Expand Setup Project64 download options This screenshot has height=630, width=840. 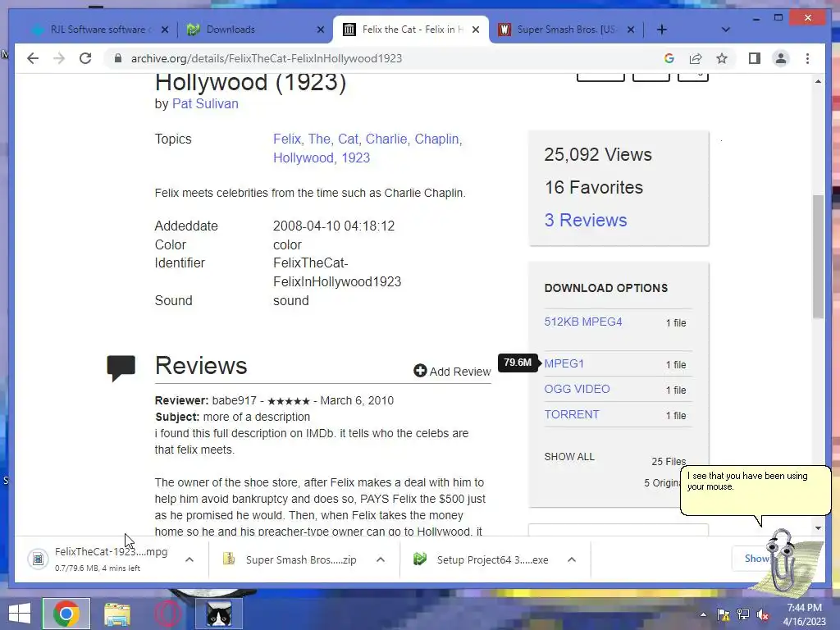(572, 559)
